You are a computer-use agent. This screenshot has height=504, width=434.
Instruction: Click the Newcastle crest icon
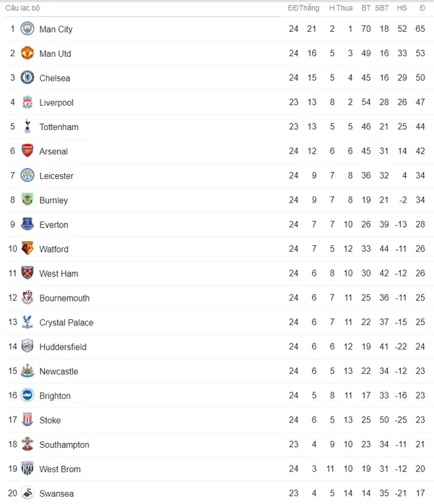(27, 371)
